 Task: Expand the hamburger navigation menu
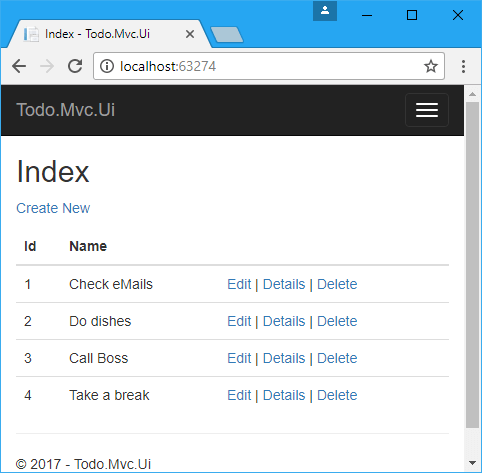[x=427, y=110]
